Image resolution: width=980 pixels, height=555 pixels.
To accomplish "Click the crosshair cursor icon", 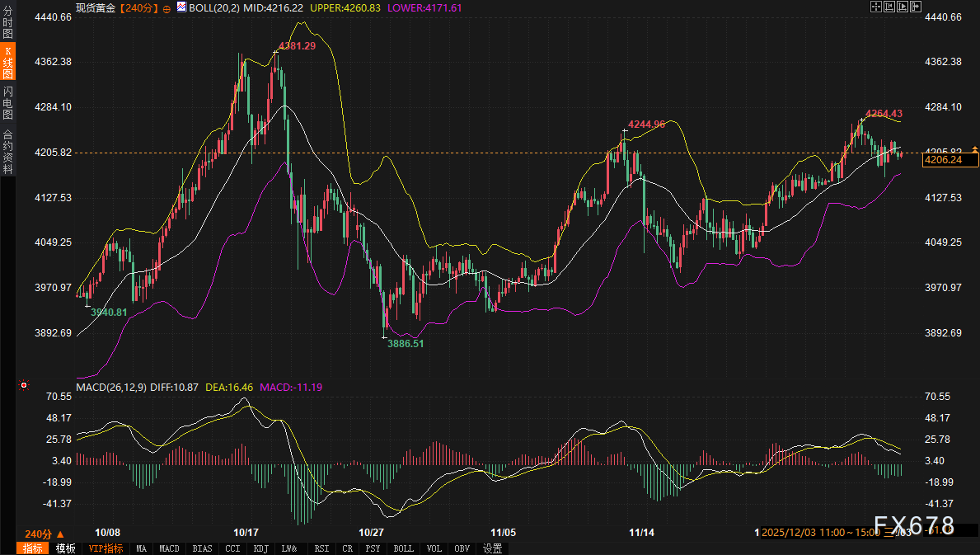I will pyautogui.click(x=876, y=7).
